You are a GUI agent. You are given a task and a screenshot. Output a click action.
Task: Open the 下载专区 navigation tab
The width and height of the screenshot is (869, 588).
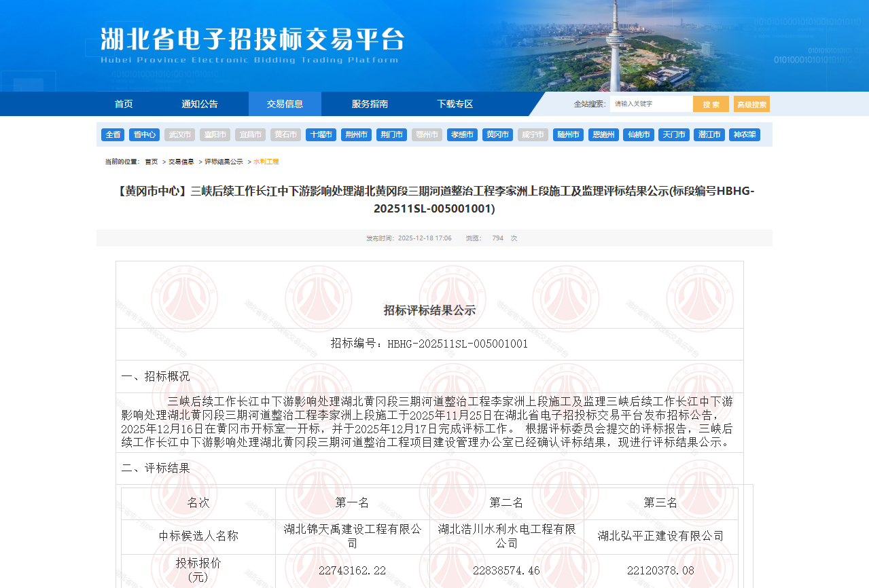454,103
